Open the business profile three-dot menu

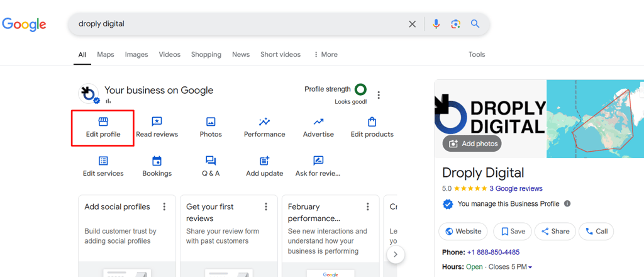379,95
